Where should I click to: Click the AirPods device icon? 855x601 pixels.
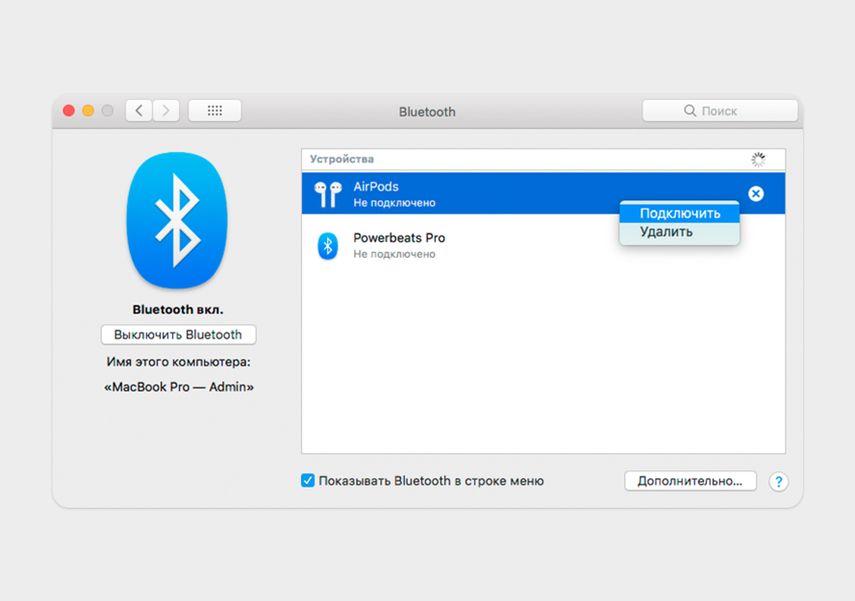328,194
